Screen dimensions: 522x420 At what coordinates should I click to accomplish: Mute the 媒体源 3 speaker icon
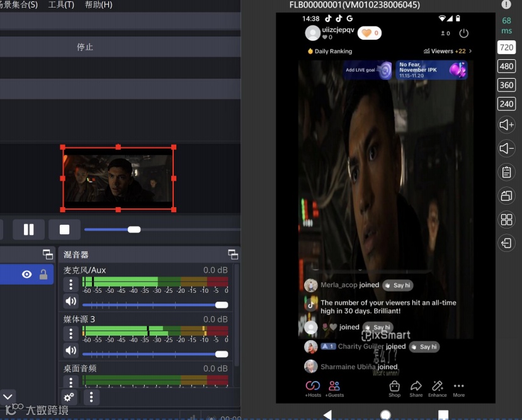click(x=71, y=350)
